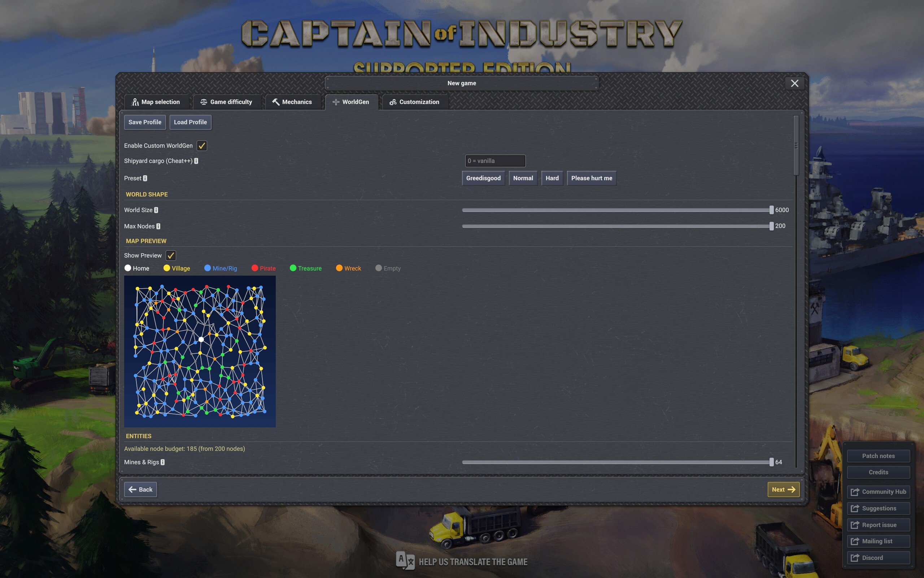The width and height of the screenshot is (924, 578).
Task: Click the white home node in map preview
Action: tap(201, 339)
